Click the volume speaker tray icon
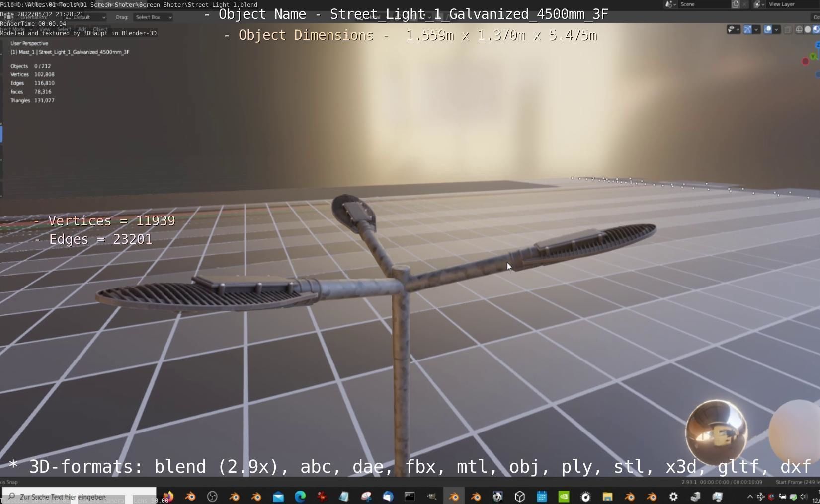This screenshot has width=820, height=504. click(x=803, y=496)
